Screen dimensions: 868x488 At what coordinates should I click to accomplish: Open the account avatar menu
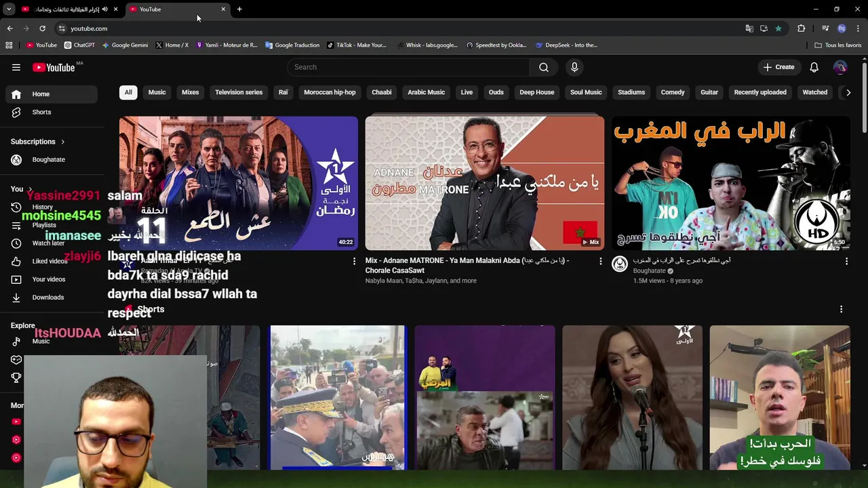pyautogui.click(x=840, y=67)
